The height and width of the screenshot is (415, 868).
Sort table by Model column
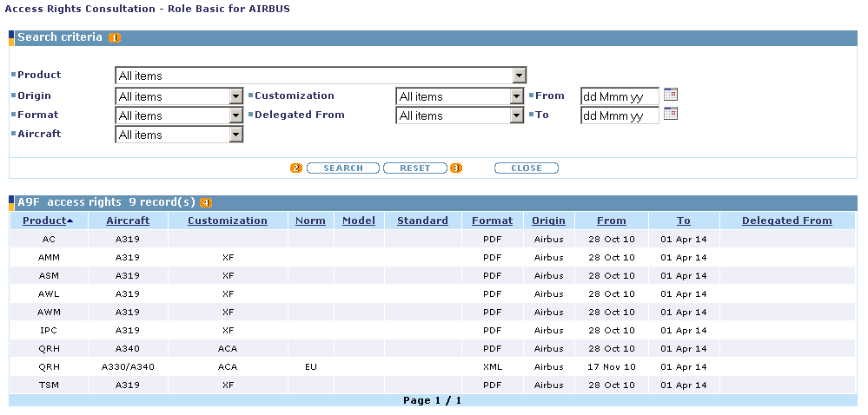pyautogui.click(x=359, y=221)
